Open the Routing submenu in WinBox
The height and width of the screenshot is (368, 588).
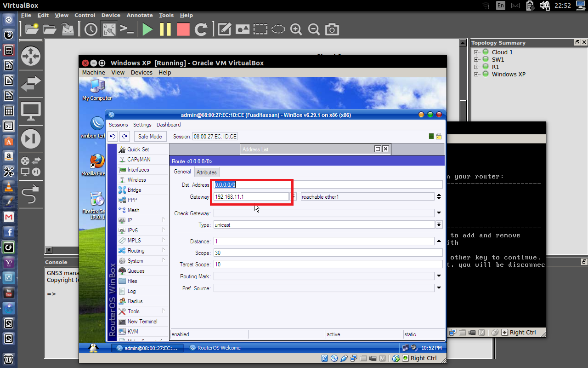click(x=142, y=251)
